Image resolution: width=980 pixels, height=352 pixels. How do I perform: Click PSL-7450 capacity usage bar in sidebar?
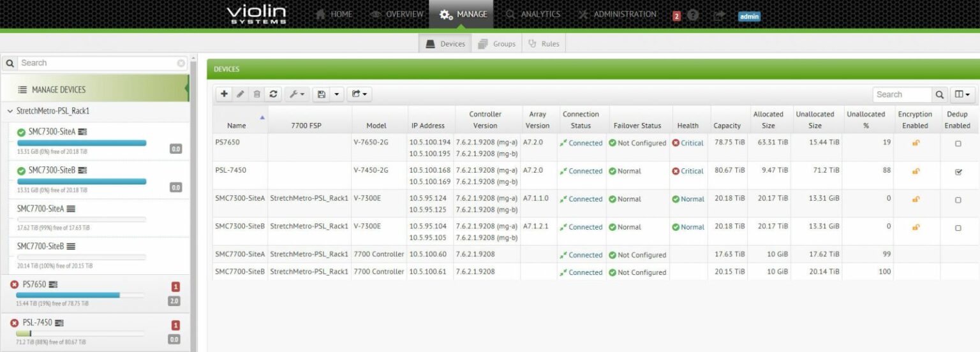[x=80, y=334]
